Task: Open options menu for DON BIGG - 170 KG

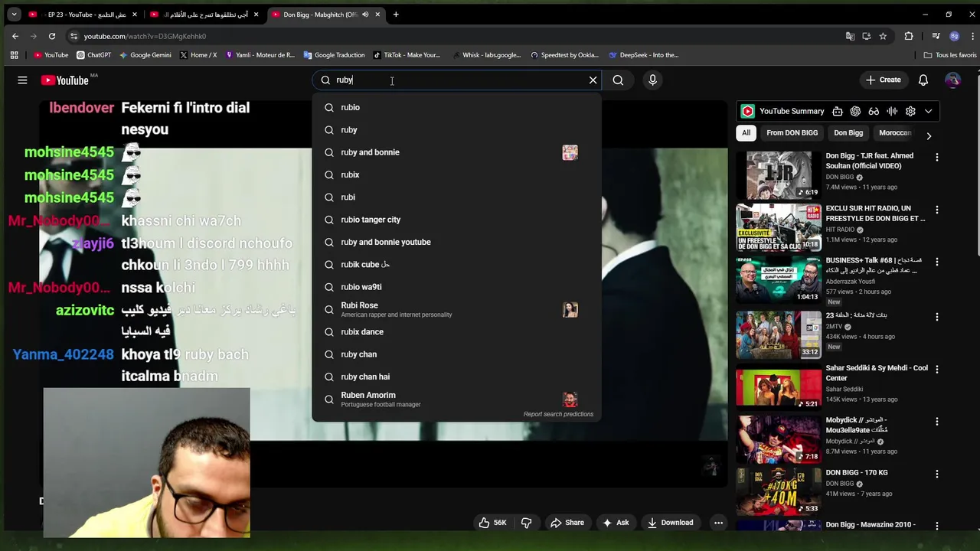Action: pos(937,474)
